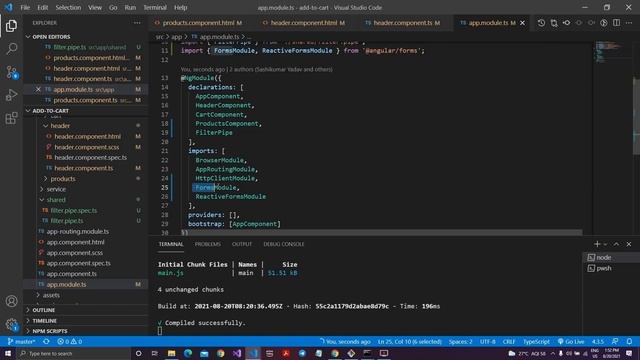Switch to the Output panel tab
640x360 pixels.
242,244
